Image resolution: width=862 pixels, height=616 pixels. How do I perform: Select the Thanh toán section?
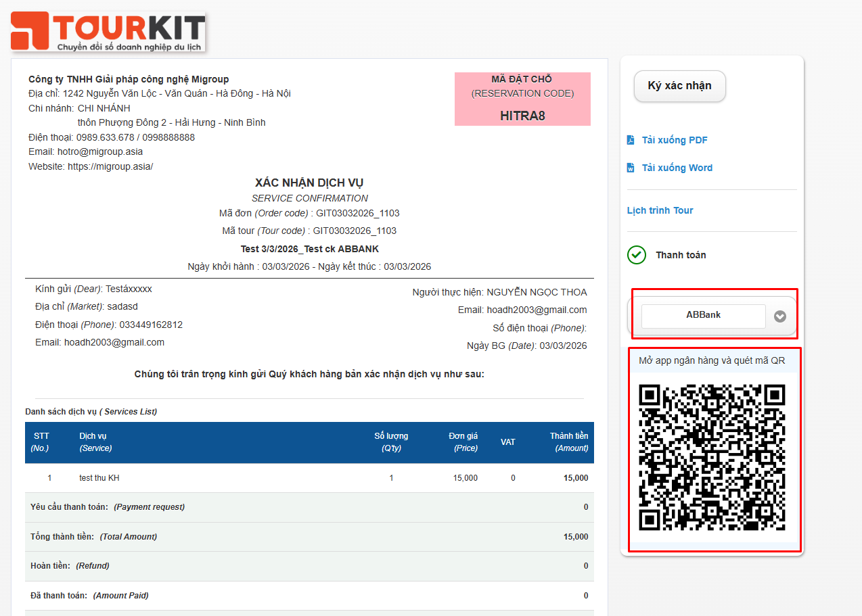[680, 255]
